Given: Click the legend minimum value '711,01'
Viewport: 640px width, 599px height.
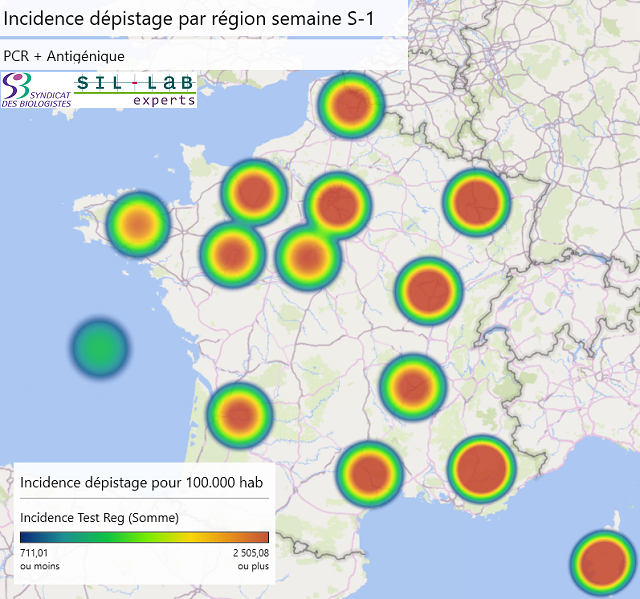Looking at the screenshot, I should click(34, 553).
